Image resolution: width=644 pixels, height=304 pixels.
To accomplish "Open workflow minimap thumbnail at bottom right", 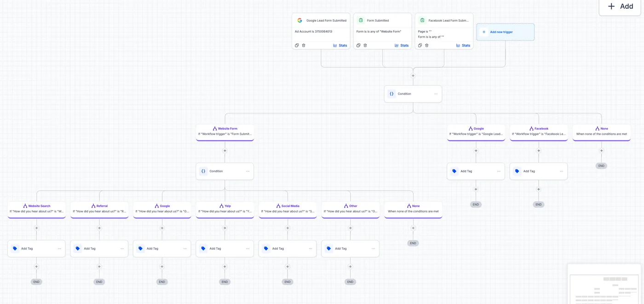I will [x=604, y=284].
